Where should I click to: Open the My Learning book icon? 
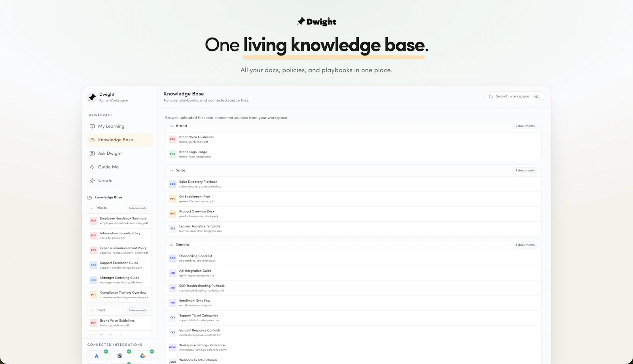(92, 126)
